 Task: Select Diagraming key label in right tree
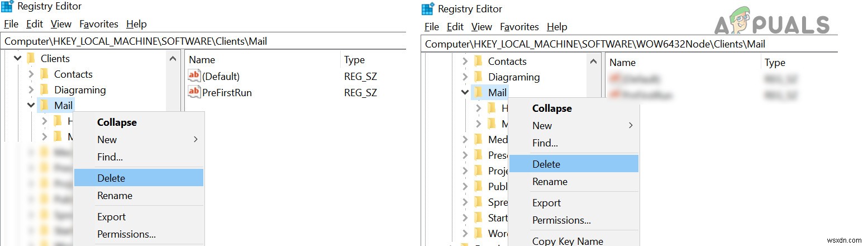point(514,77)
